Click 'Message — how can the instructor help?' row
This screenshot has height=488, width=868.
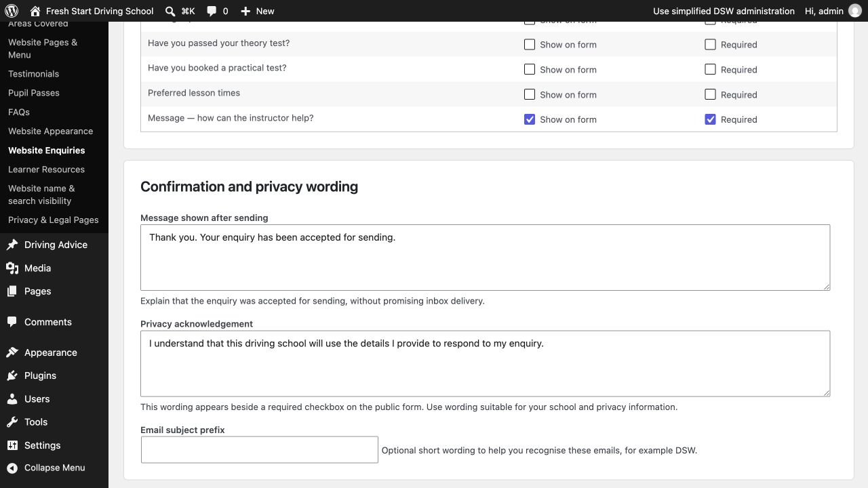(x=488, y=119)
